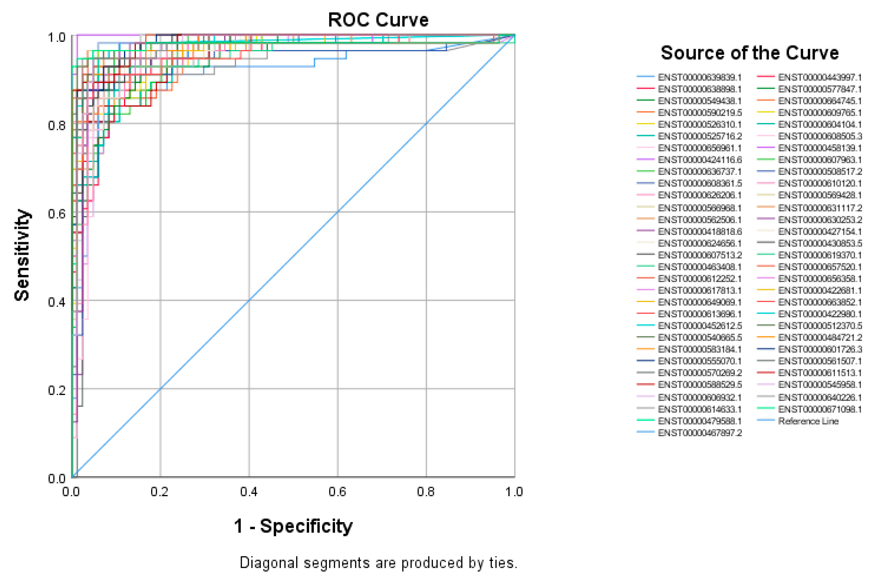Select the Source of the Curve legend heading

pyautogui.click(x=749, y=53)
